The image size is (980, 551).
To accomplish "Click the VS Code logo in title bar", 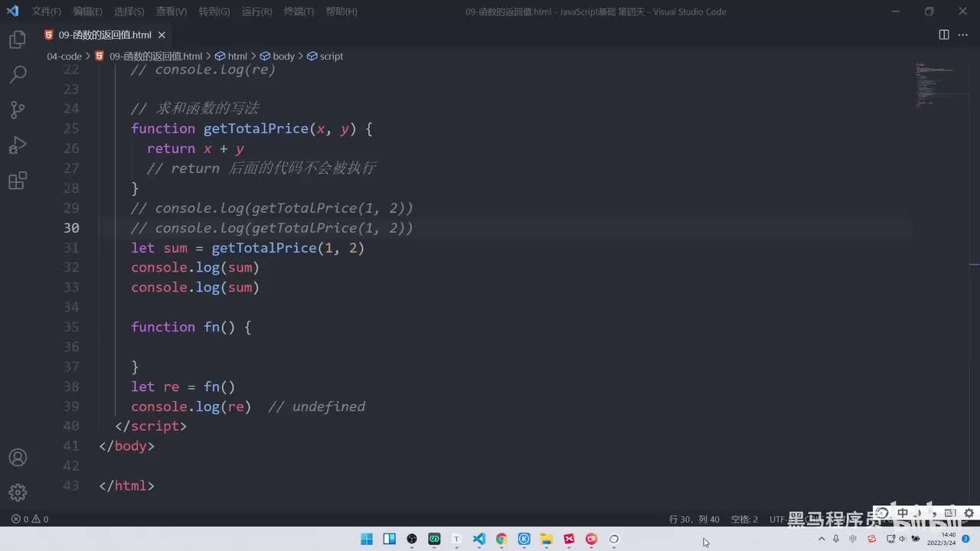I will click(12, 11).
